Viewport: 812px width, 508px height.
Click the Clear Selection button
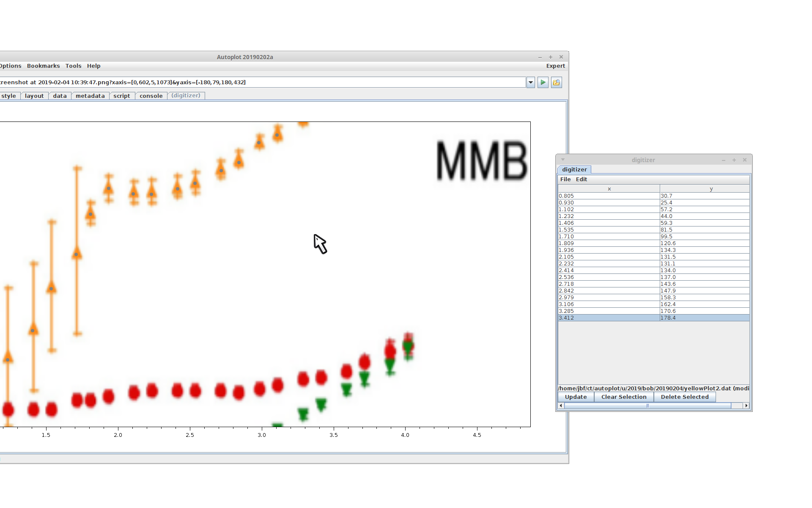coord(624,397)
